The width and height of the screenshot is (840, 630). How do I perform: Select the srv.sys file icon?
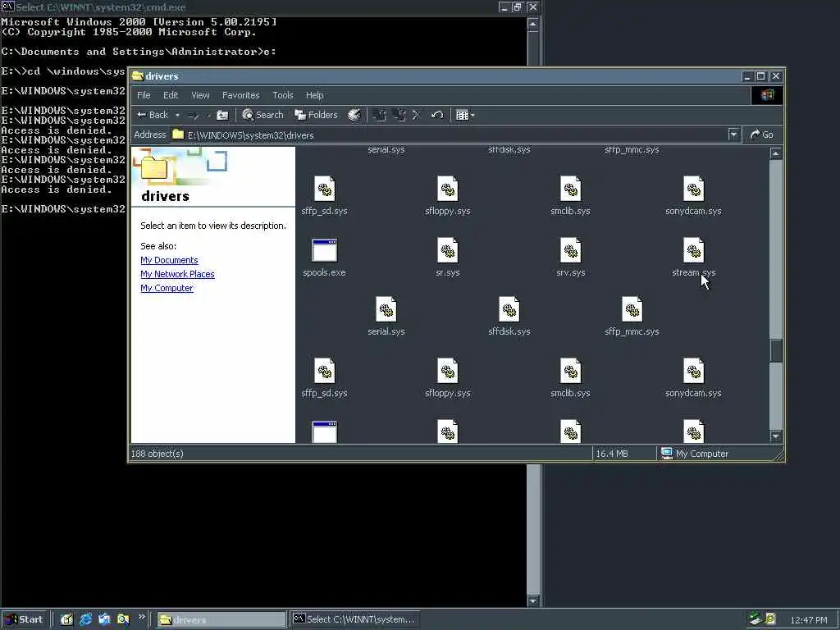tap(571, 250)
